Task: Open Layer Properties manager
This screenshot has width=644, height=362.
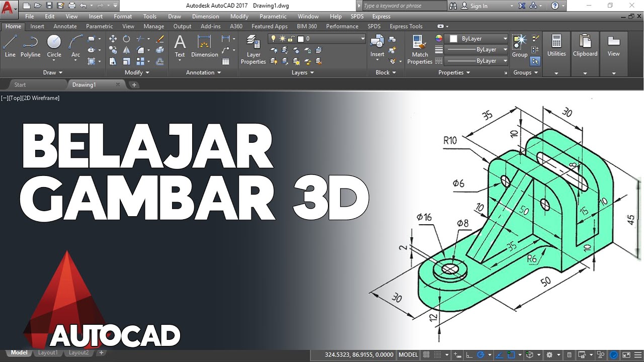Action: (x=253, y=49)
